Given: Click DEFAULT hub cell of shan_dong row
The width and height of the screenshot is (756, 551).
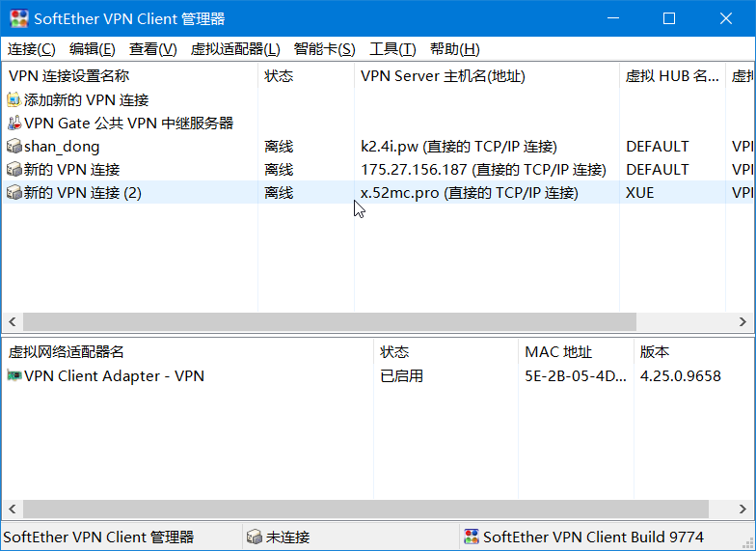Looking at the screenshot, I should pyautogui.click(x=658, y=147).
